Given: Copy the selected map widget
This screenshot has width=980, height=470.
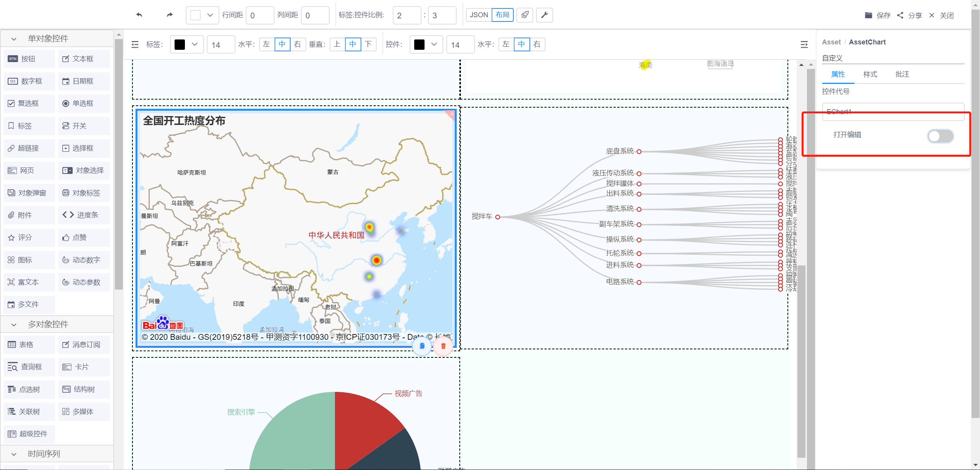Looking at the screenshot, I should coord(422,346).
